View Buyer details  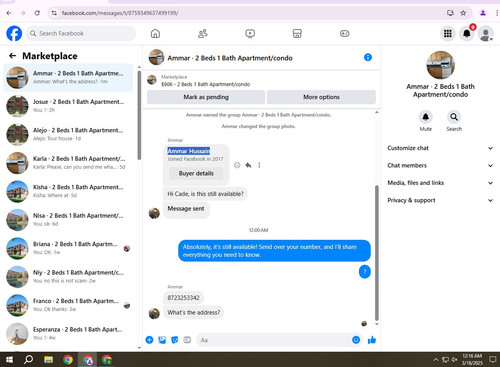coord(196,173)
